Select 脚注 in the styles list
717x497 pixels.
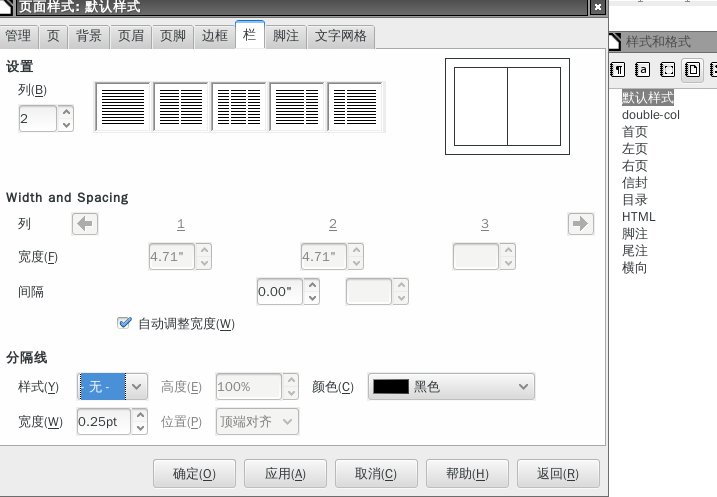(x=635, y=234)
